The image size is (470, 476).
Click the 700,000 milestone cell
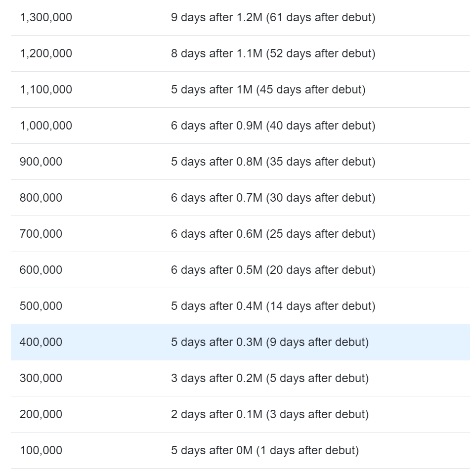(x=41, y=234)
